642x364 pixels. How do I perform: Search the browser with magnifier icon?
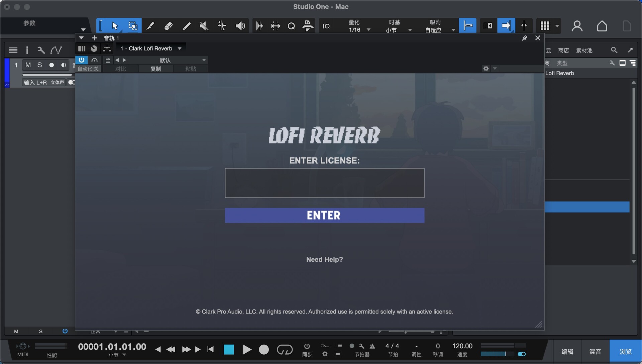point(614,50)
